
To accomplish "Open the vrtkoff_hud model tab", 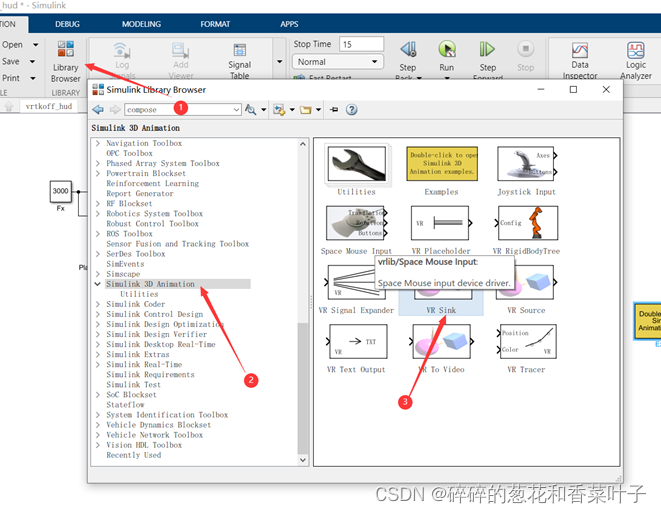I will [x=48, y=106].
